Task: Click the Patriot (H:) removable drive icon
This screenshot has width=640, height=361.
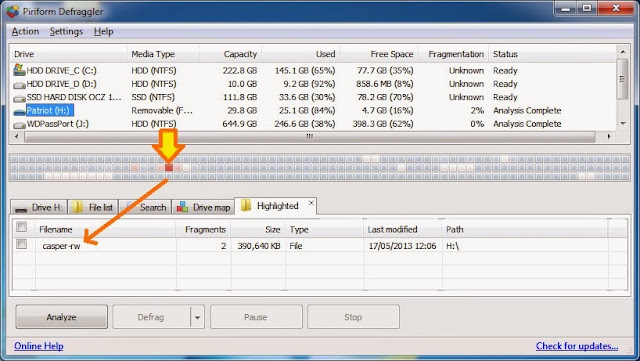Action: [19, 111]
